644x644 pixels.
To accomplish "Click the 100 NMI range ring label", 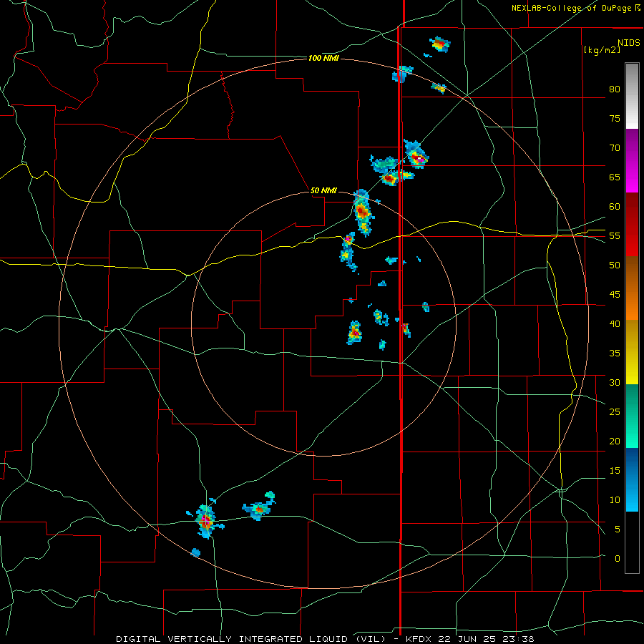I will click(323, 59).
